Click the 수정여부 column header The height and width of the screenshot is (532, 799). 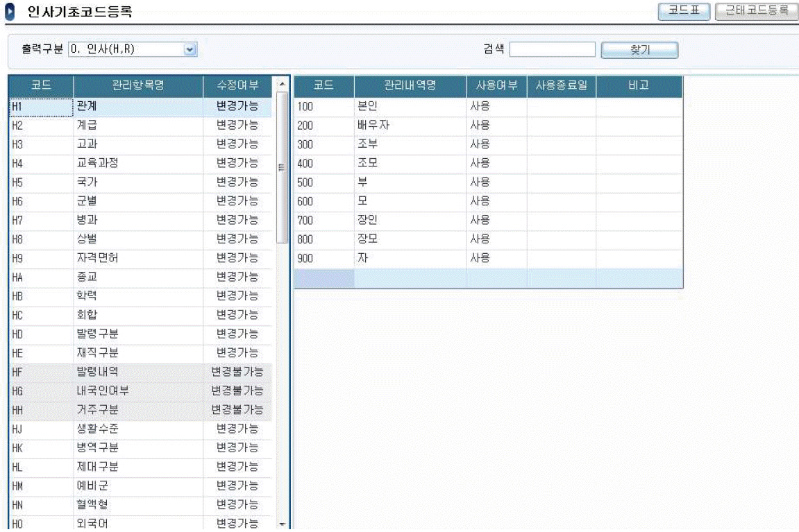(x=237, y=87)
